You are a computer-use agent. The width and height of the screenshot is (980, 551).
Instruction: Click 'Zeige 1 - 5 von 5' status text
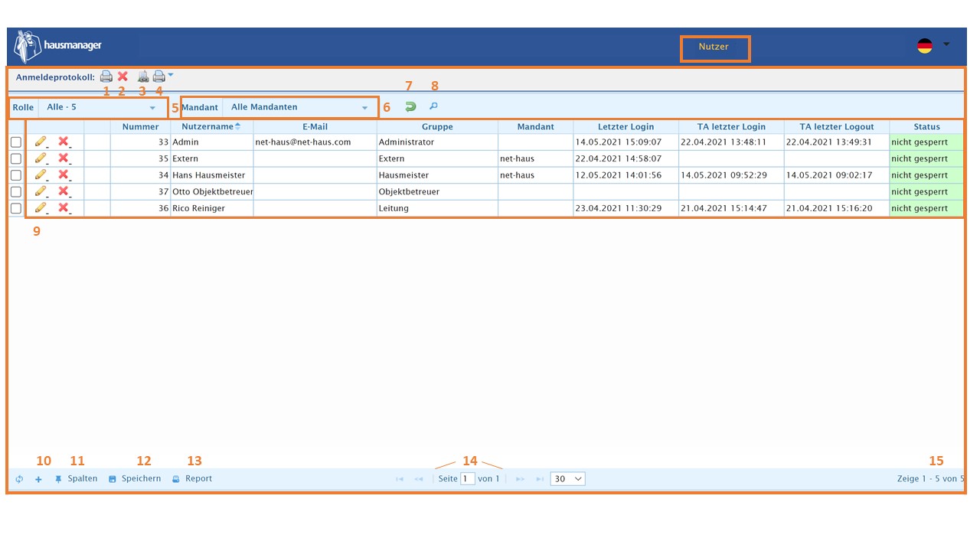point(931,479)
